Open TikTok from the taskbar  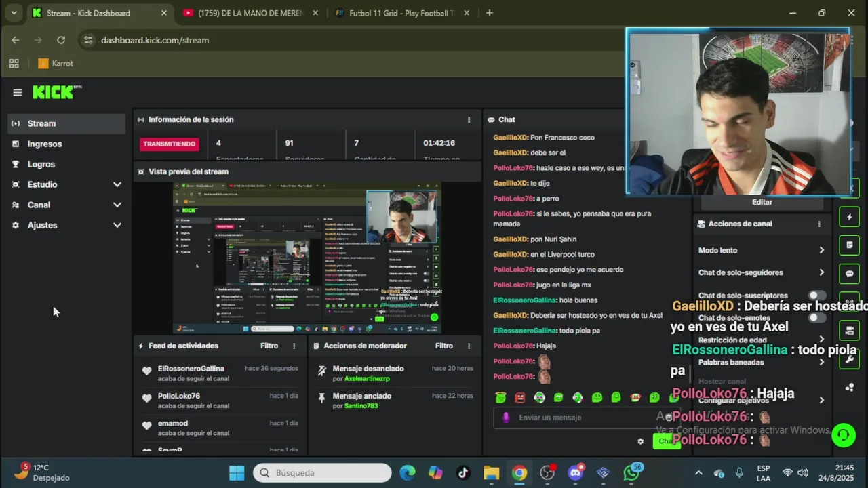tap(463, 472)
